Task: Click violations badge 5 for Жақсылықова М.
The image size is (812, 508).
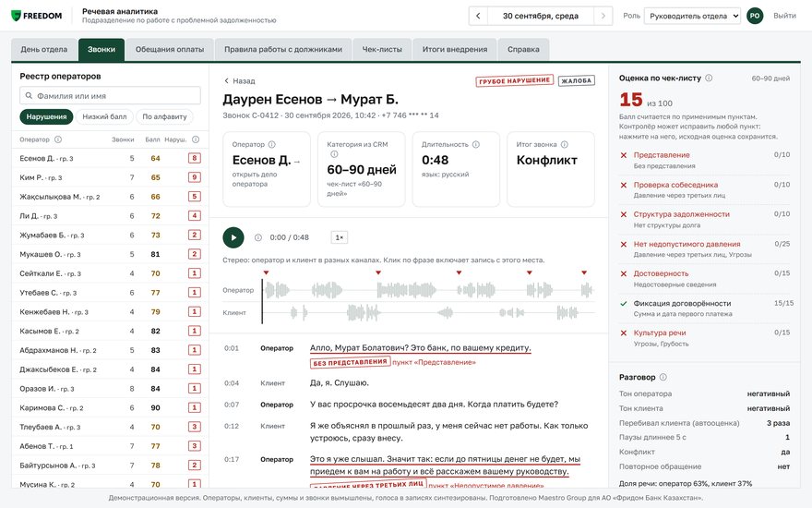Action: [194, 197]
